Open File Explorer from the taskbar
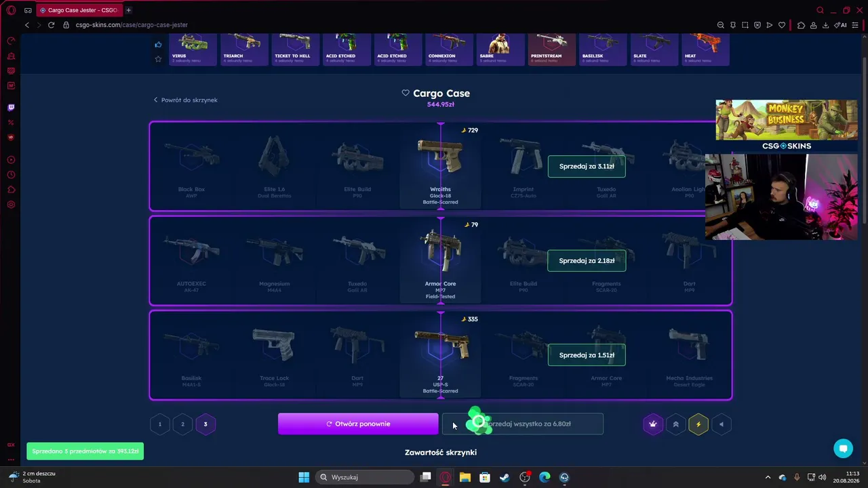Image resolution: width=868 pixels, height=488 pixels. click(x=465, y=477)
